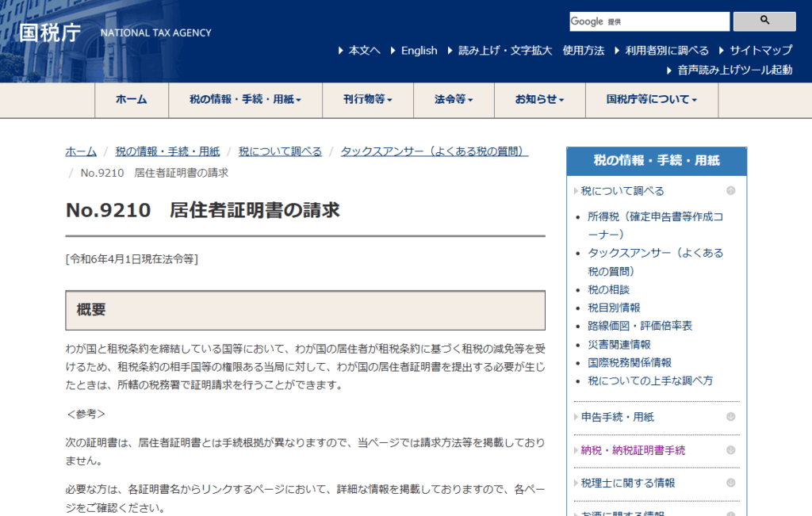The width and height of the screenshot is (812, 516).
Task: Click the 国税庁 site logo
Action: coord(49,32)
